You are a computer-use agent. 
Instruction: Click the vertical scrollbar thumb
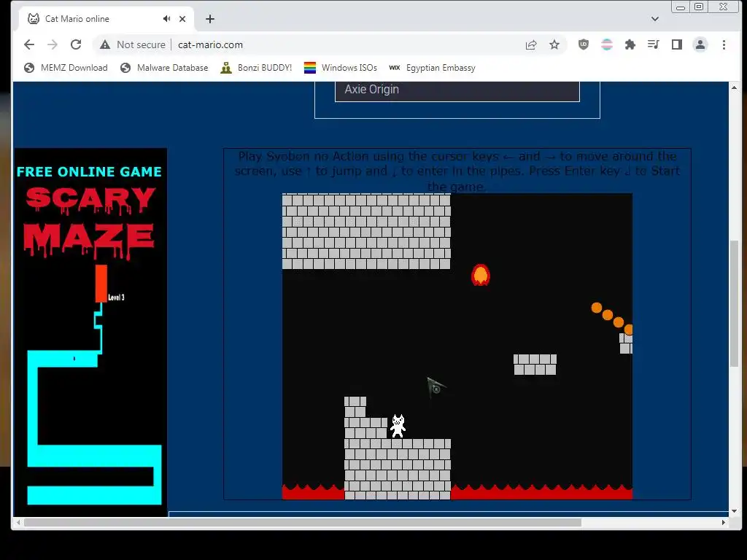tap(734, 303)
